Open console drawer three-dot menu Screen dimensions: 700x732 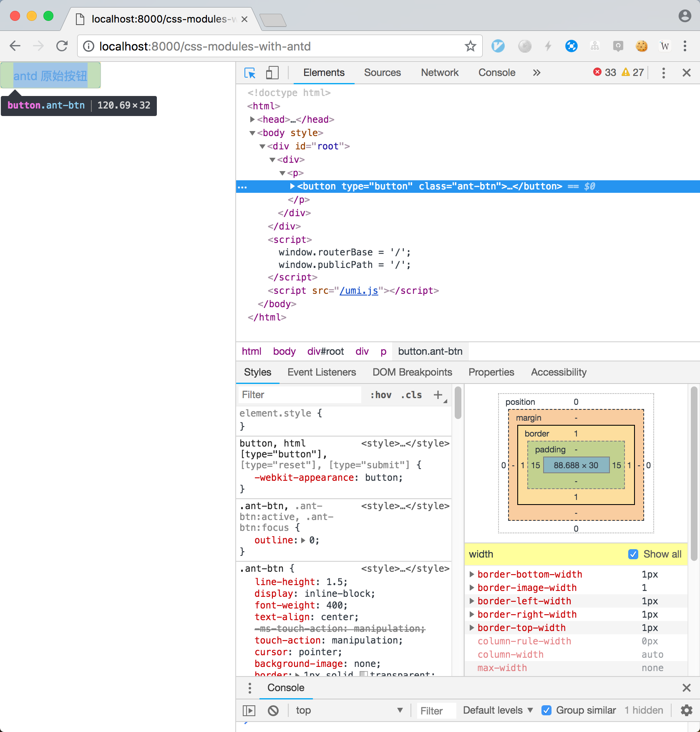[x=249, y=688]
